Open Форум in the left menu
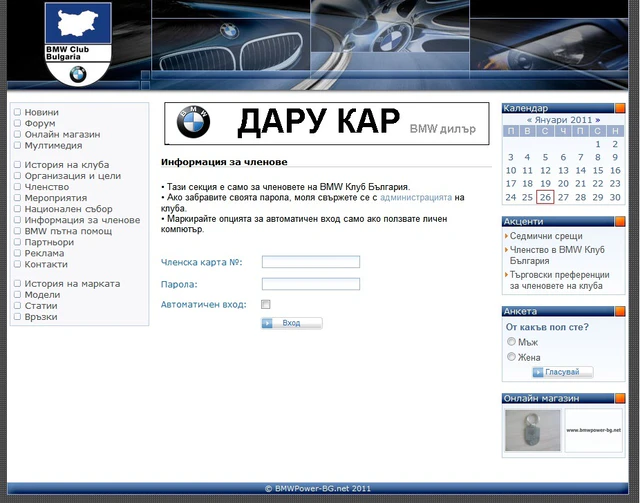The image size is (640, 503). 40,123
